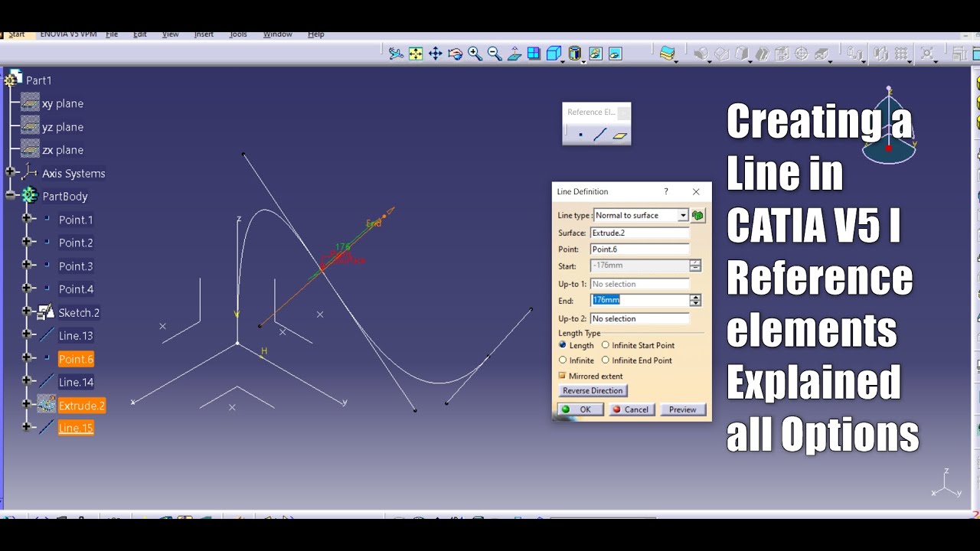980x551 pixels.
Task: Click the Hide/Show icon
Action: pos(595,54)
